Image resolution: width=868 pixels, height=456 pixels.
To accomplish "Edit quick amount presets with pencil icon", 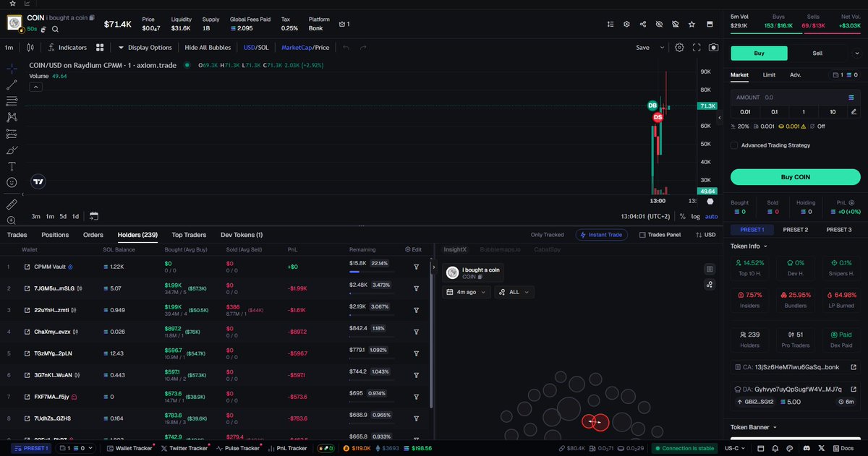I will [x=854, y=111].
